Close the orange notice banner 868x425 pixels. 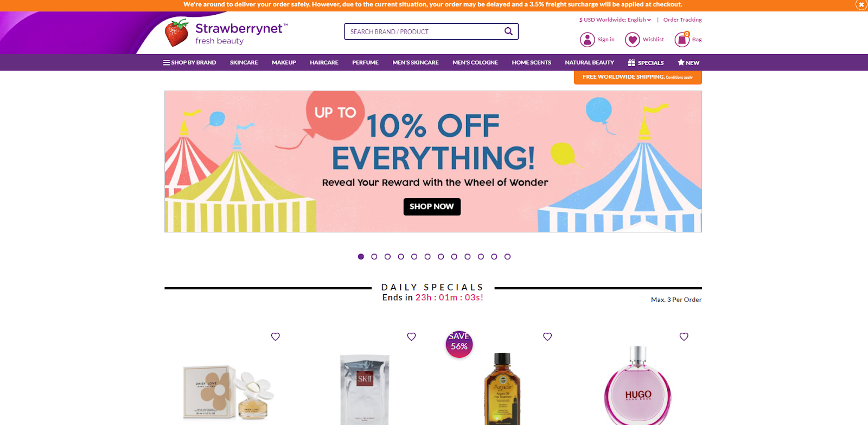861,4
